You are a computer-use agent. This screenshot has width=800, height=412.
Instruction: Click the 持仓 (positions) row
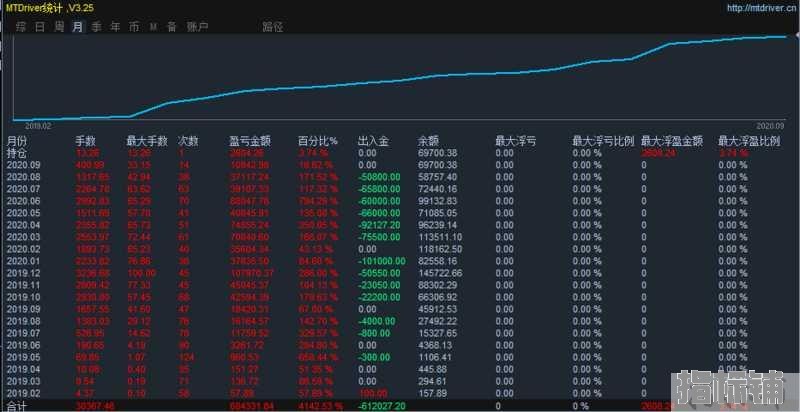tap(17, 153)
